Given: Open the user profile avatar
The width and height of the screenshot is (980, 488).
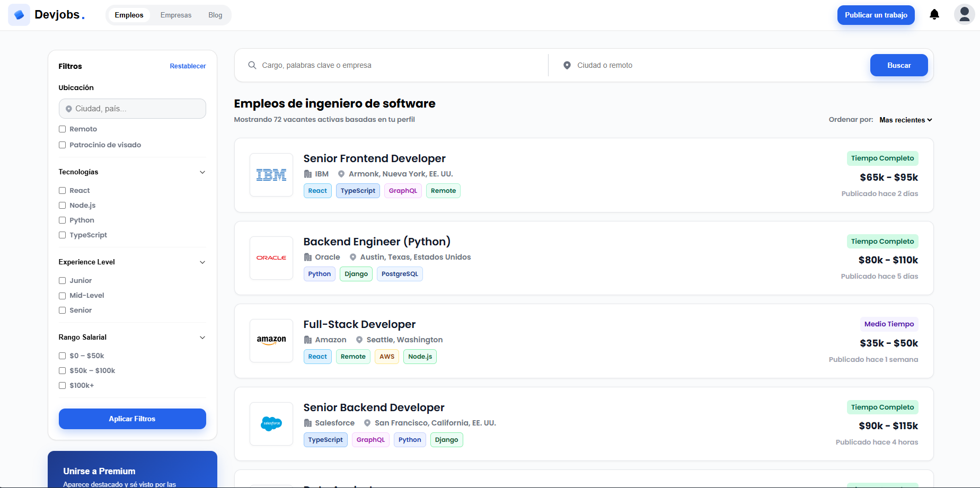Looking at the screenshot, I should [965, 14].
